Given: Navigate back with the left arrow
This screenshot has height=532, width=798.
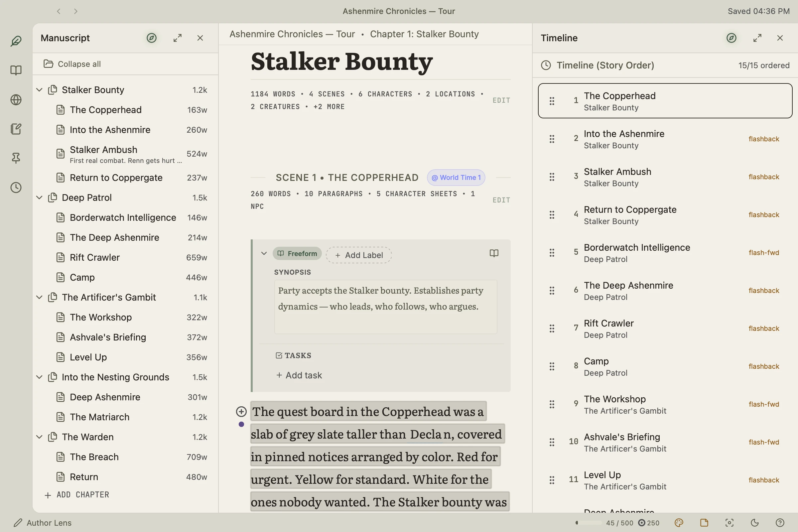Looking at the screenshot, I should [59, 11].
